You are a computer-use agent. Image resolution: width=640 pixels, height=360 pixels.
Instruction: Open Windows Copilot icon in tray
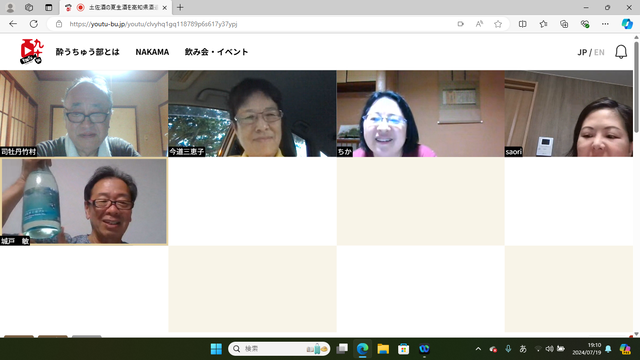[625, 349]
